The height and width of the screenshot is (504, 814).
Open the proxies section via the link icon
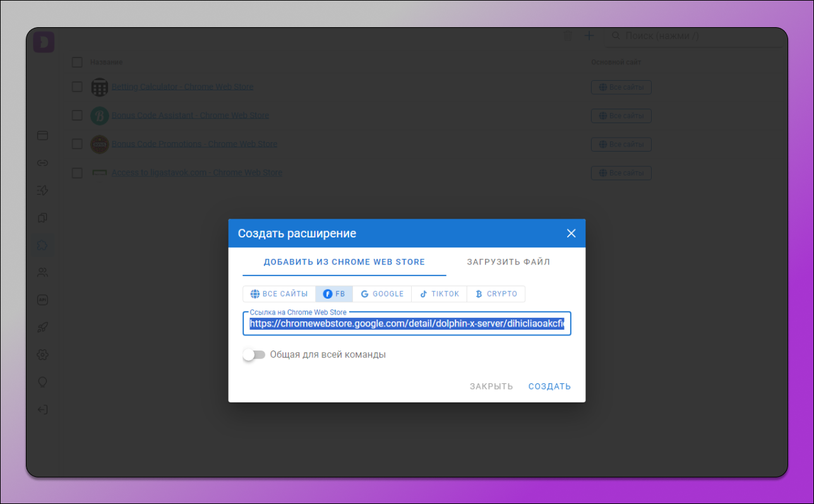43,163
